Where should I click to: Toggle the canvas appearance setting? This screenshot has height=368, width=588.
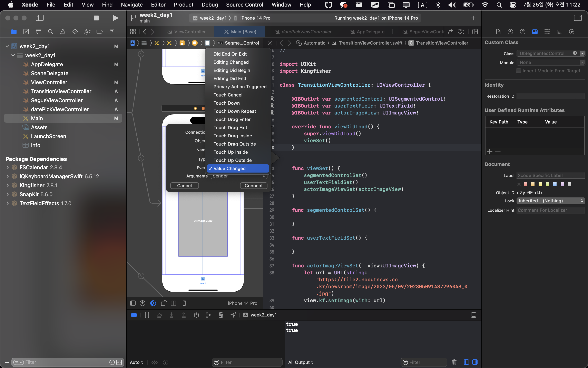pos(153,303)
